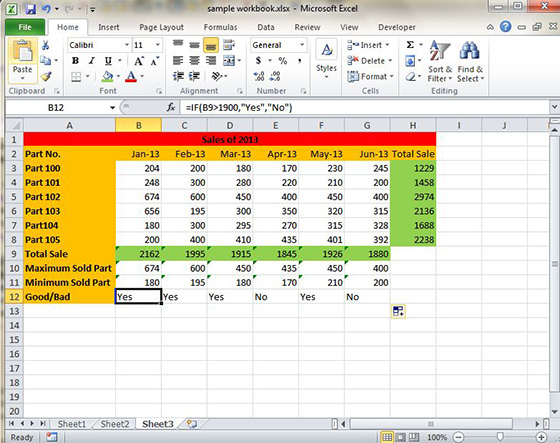Screen dimensions: 560x443
Task: Click the Paste button
Action: (22, 60)
